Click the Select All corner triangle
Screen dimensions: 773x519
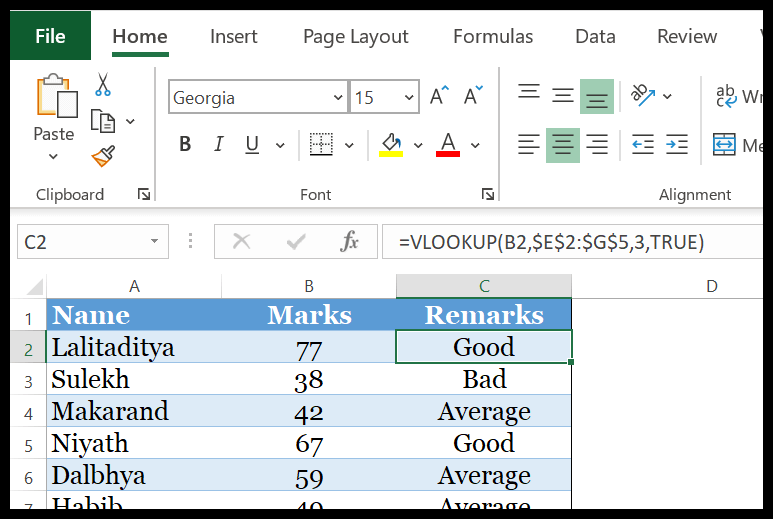(34, 286)
